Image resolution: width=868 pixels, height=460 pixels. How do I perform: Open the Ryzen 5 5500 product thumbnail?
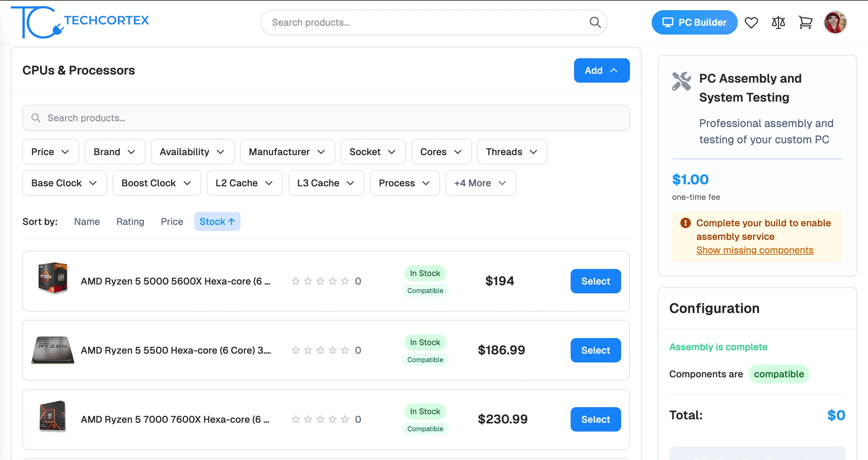(x=53, y=350)
